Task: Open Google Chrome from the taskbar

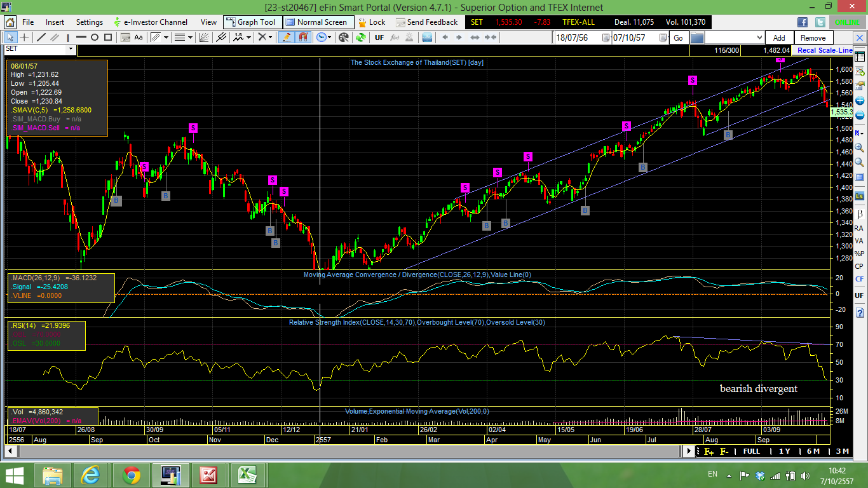Action: click(132, 474)
